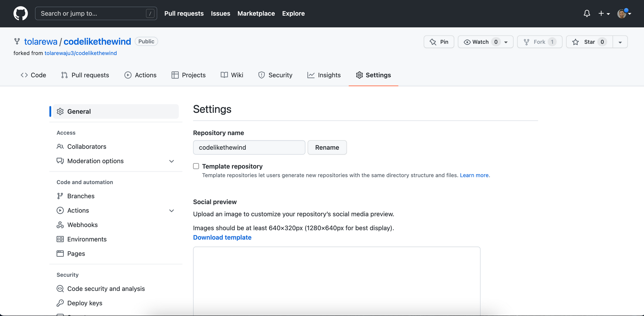Open the notifications bell
644x316 pixels.
click(x=587, y=14)
